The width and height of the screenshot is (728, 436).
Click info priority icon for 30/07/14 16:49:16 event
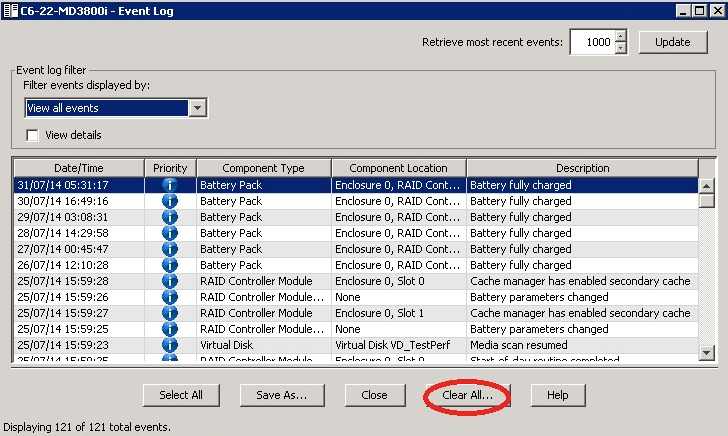pyautogui.click(x=170, y=201)
